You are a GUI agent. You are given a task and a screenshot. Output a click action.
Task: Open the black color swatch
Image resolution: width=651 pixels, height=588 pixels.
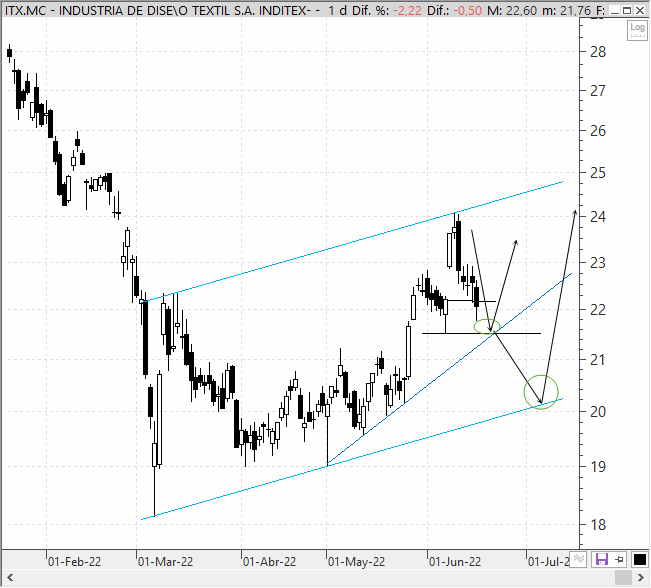coord(640,559)
